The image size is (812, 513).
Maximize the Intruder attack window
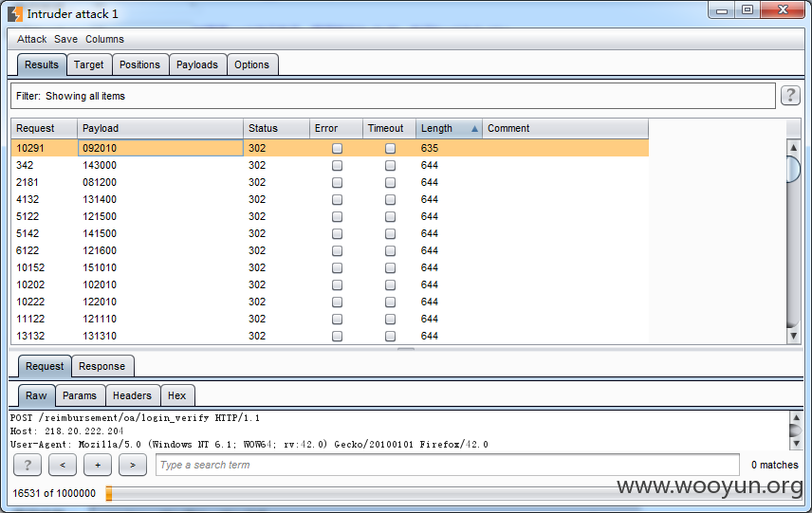pyautogui.click(x=747, y=9)
